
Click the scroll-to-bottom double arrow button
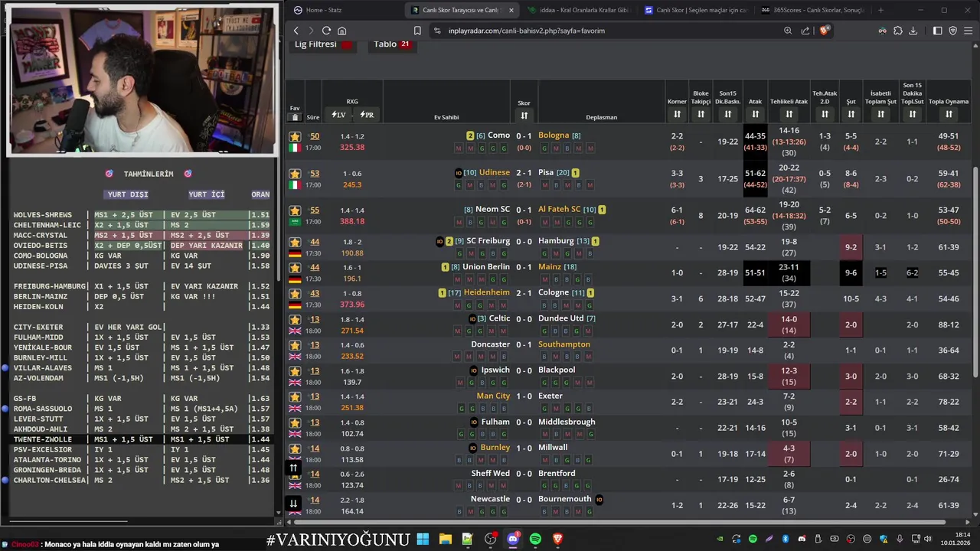pyautogui.click(x=293, y=503)
